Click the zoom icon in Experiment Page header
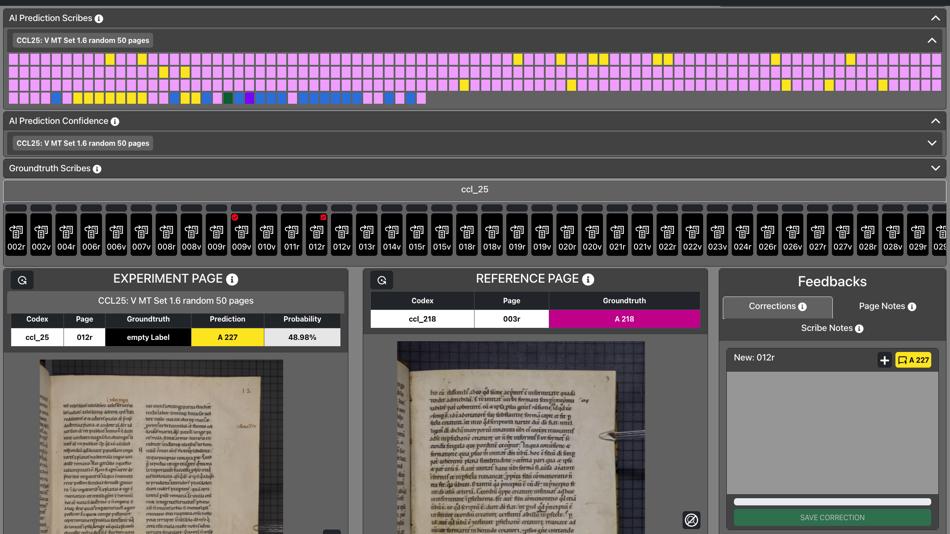 [22, 280]
